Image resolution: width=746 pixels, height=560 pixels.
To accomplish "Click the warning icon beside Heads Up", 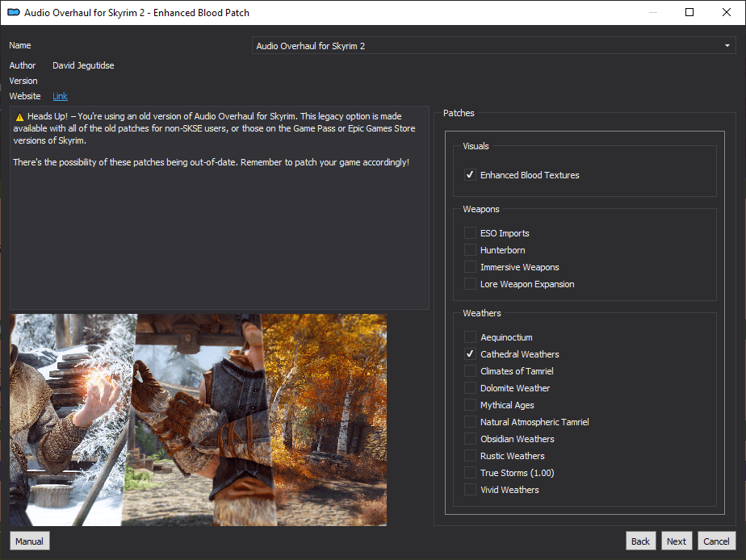I will click(x=19, y=117).
